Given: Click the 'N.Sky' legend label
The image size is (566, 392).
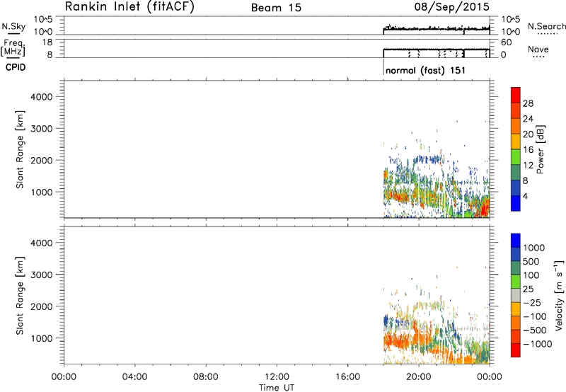Looking at the screenshot, I should click(13, 26).
